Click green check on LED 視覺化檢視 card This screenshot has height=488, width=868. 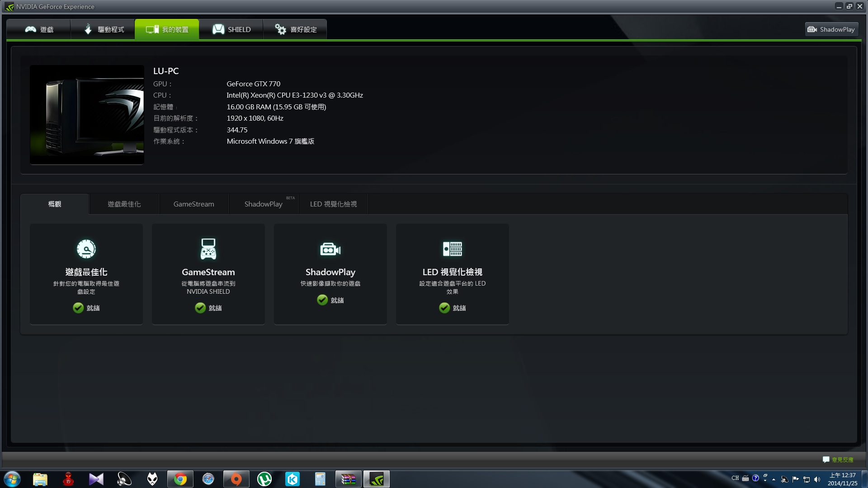pyautogui.click(x=444, y=308)
